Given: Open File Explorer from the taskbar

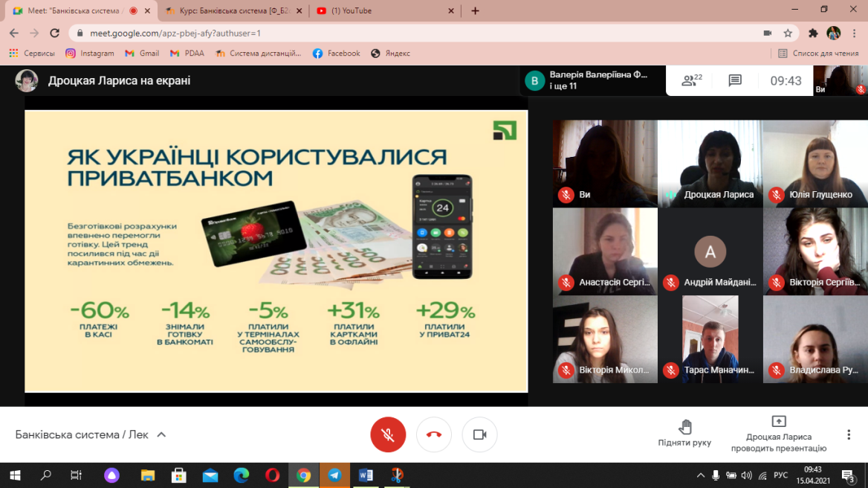Looking at the screenshot, I should tap(148, 475).
